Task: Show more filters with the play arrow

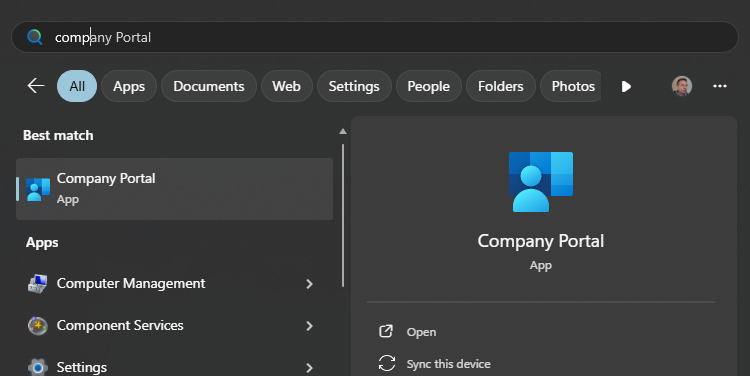Action: pos(626,86)
